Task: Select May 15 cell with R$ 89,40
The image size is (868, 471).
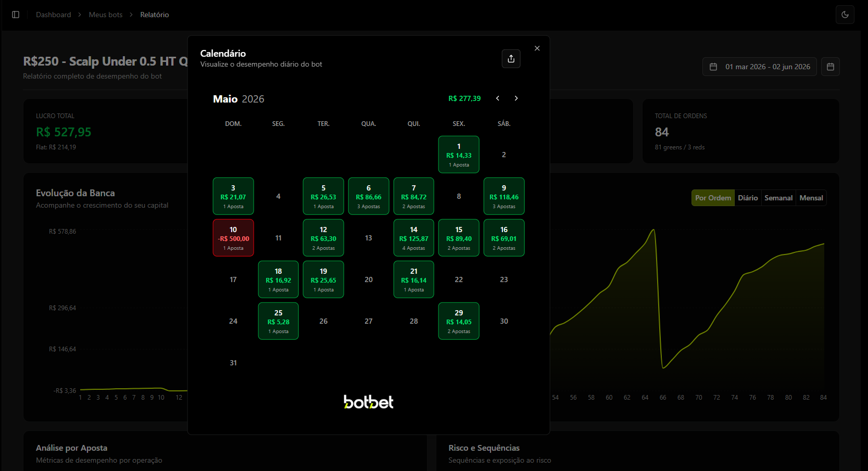Action: coord(459,238)
